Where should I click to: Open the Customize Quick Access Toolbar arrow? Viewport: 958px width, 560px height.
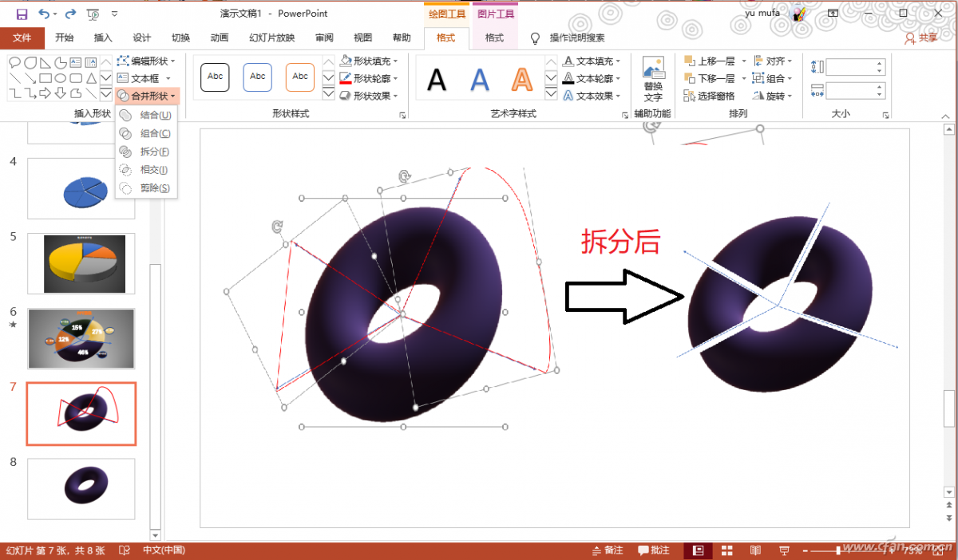coord(115,14)
